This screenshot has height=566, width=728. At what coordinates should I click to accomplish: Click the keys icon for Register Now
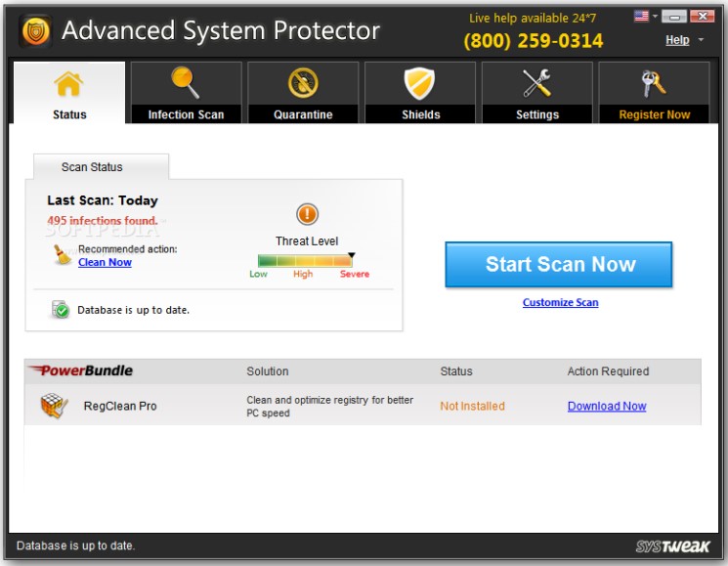(x=654, y=83)
